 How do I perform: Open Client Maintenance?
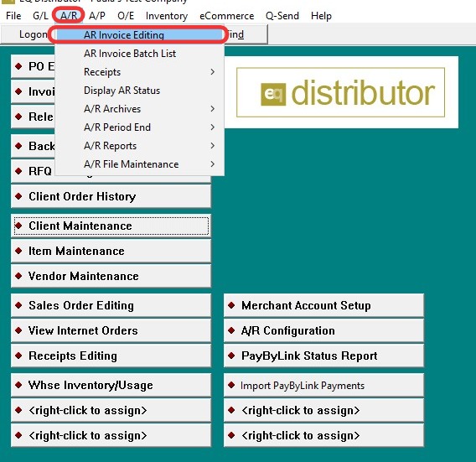pos(111,226)
